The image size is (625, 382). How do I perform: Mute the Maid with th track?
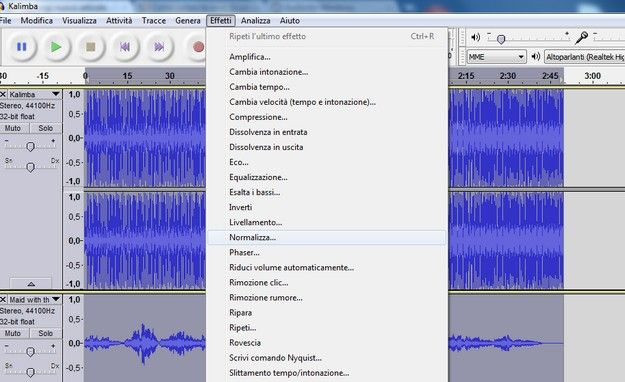pyautogui.click(x=13, y=333)
